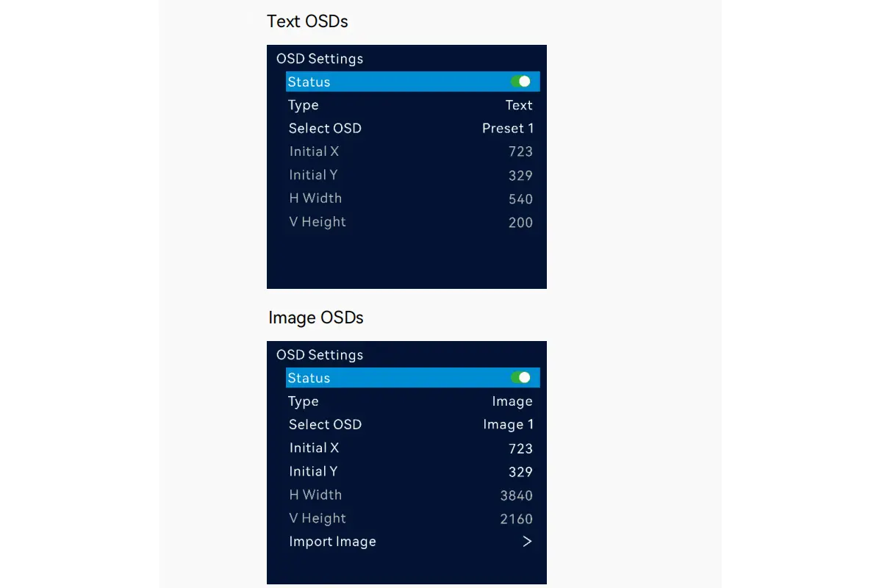Click the Type value Text
The height and width of the screenshot is (588, 882).
(x=519, y=105)
